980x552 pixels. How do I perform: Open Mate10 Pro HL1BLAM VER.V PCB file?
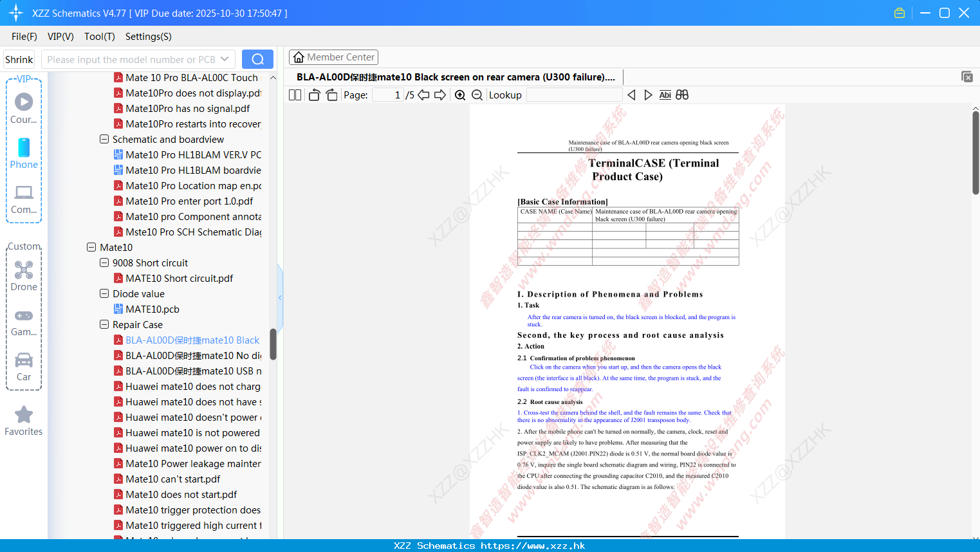[x=193, y=154]
